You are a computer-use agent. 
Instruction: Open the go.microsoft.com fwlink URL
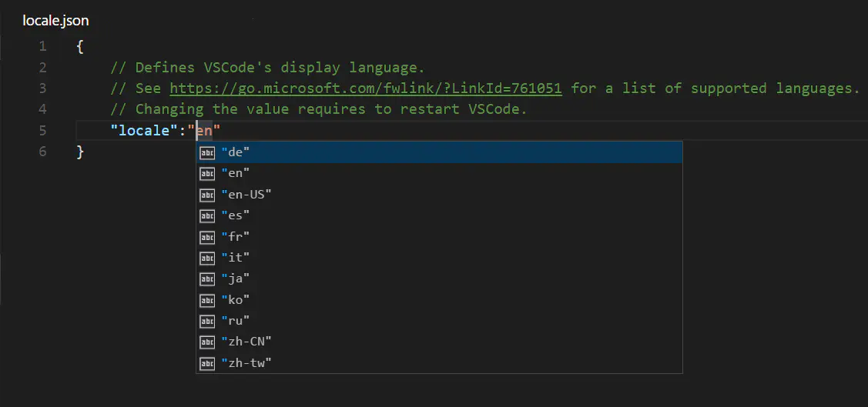click(366, 88)
